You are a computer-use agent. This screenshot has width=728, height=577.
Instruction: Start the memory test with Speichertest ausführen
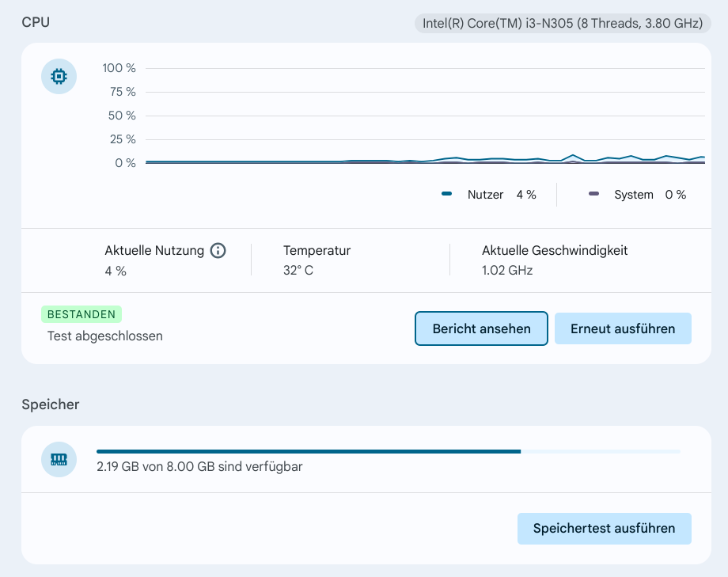(x=604, y=529)
